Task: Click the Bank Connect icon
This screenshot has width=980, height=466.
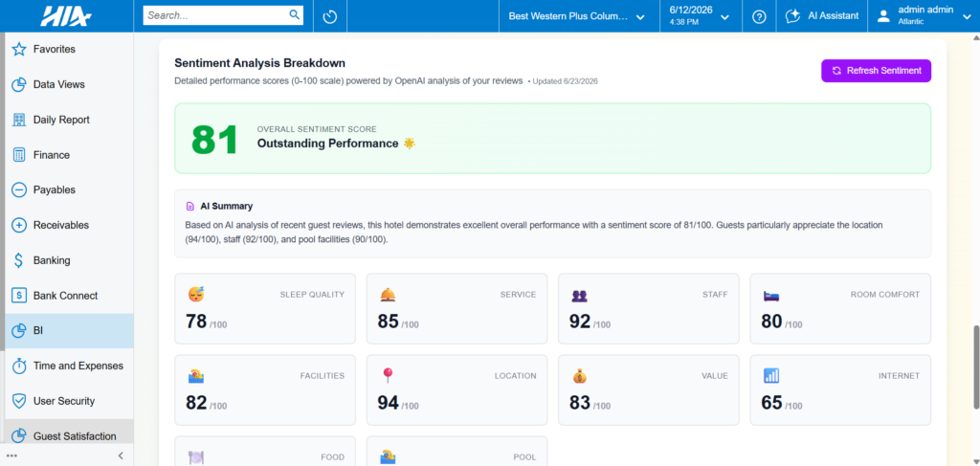Action: [x=19, y=296]
